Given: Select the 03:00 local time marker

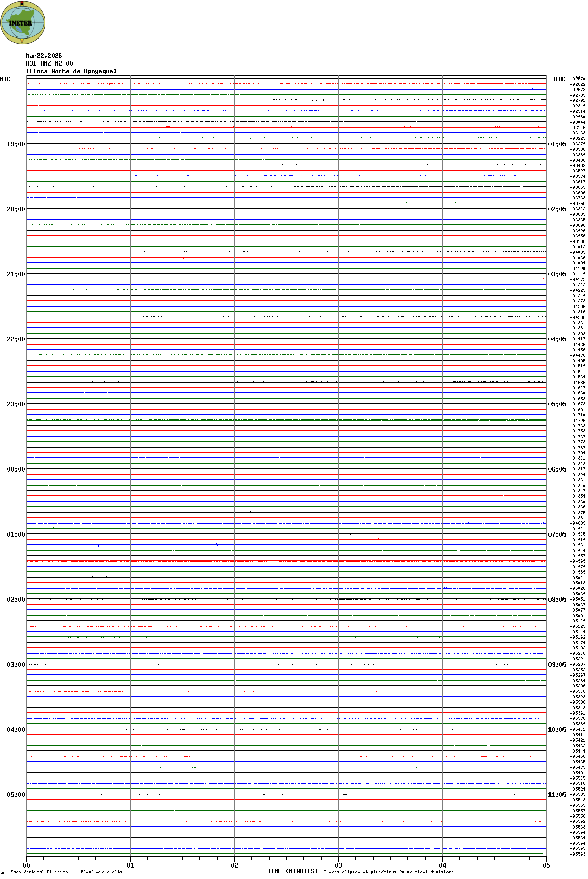Looking at the screenshot, I should click(x=16, y=665).
